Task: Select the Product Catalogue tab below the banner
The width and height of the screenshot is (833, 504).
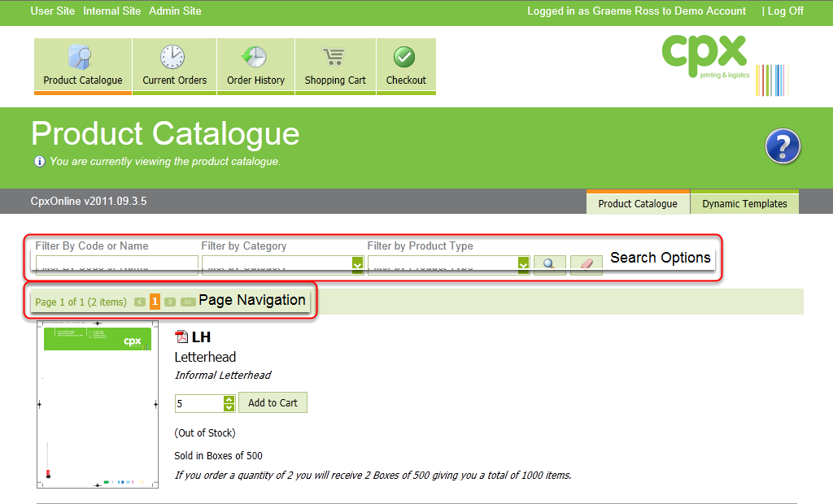Action: [x=638, y=203]
